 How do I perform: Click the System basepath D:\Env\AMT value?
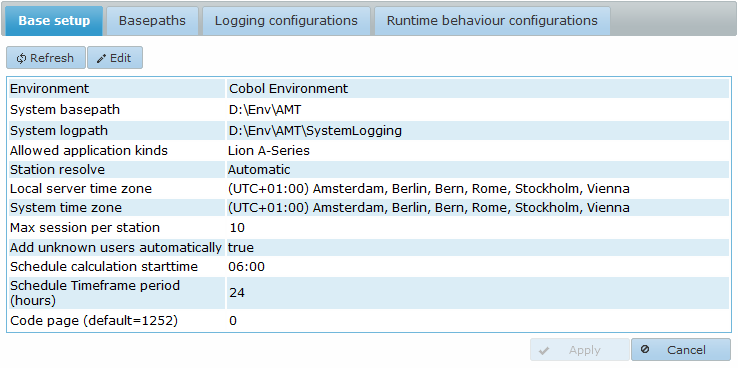(x=265, y=110)
